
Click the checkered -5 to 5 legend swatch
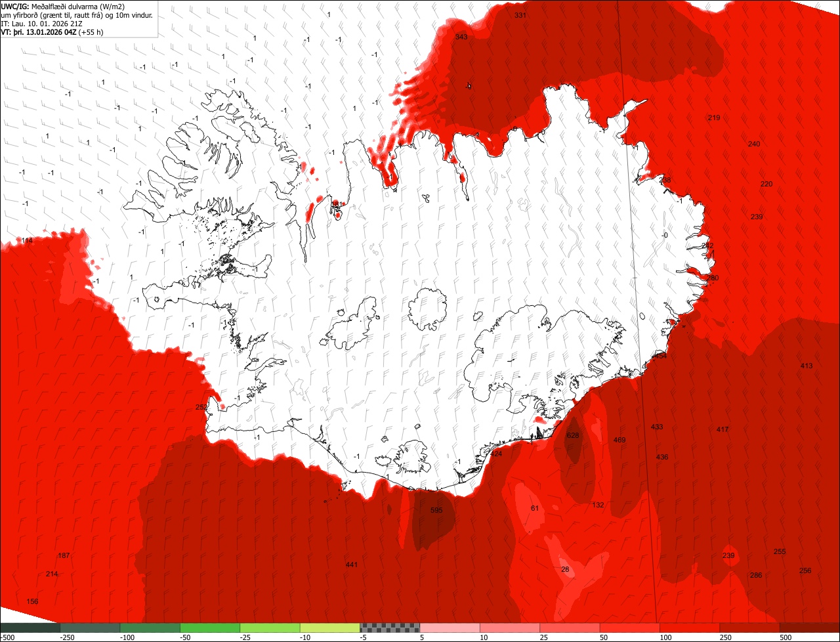[x=390, y=628]
